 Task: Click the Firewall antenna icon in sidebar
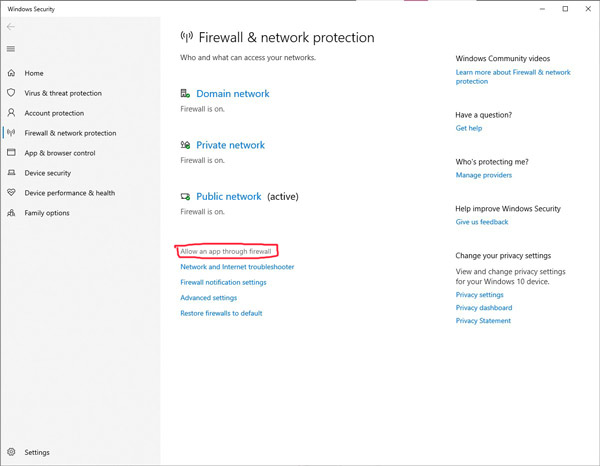click(x=11, y=132)
